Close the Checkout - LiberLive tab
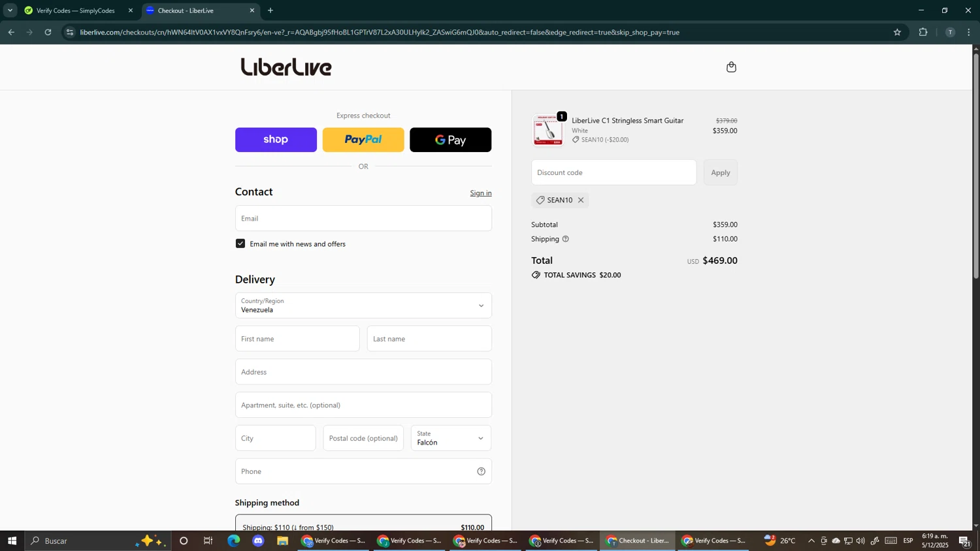980x551 pixels. click(x=252, y=10)
